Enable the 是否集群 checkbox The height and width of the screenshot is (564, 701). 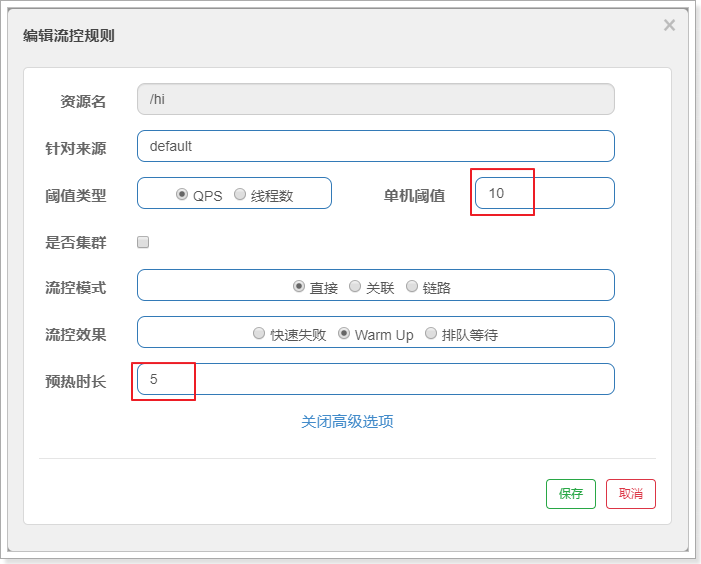click(x=143, y=242)
